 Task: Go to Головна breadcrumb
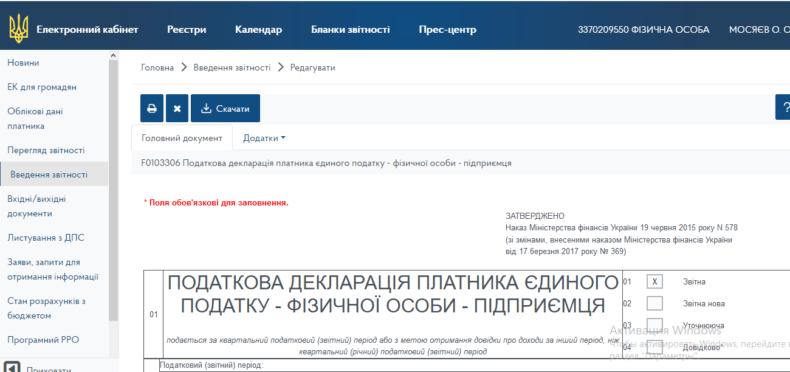157,68
